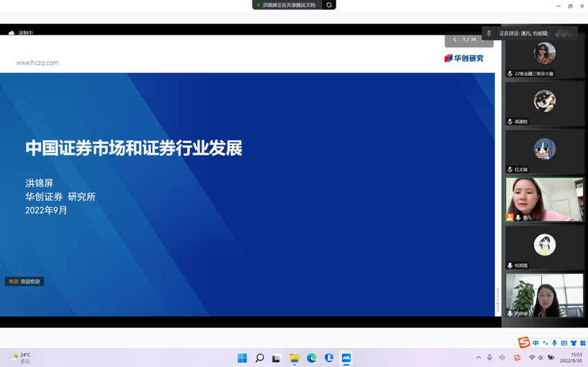Open Microsoft Edge from the taskbar
Screen dimensions: 588x367
311,358
